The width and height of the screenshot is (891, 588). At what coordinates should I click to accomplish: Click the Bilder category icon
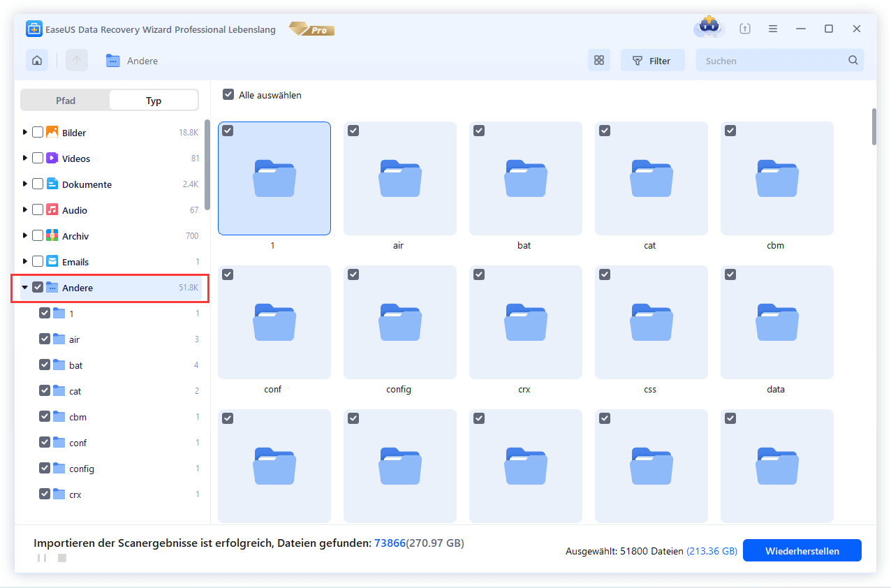52,132
